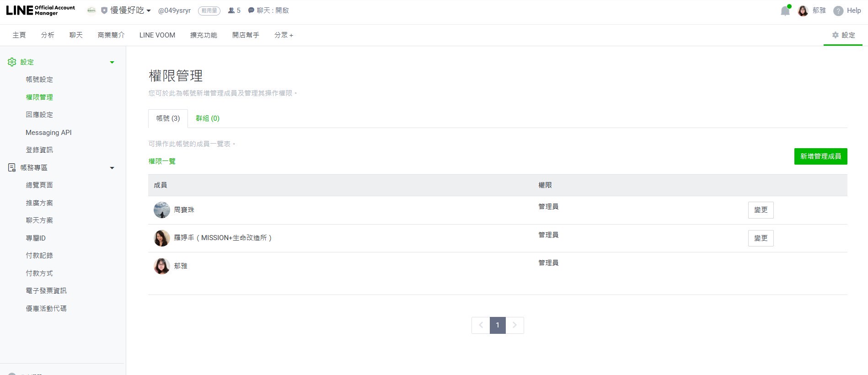Image resolution: width=868 pixels, height=375 pixels.
Task: Click the LINE Official Account Manager logo
Action: [x=41, y=11]
